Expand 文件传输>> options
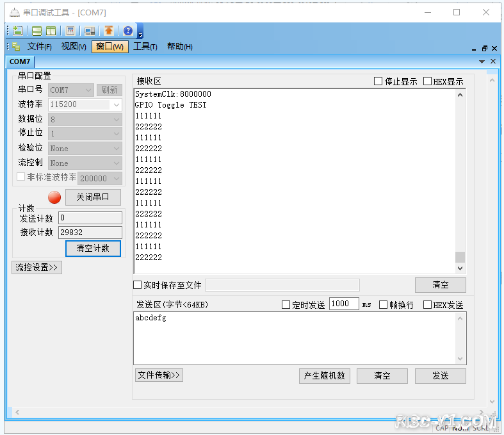This screenshot has width=504, height=435. pos(159,375)
